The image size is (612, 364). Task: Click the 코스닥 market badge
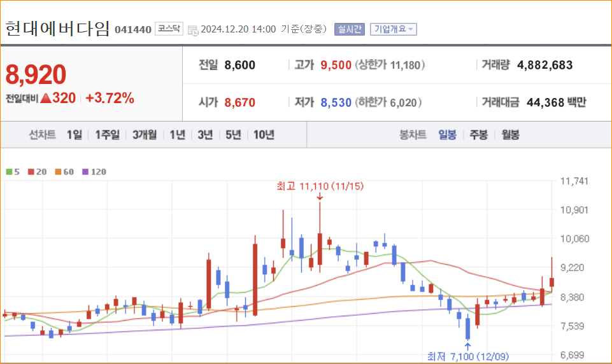169,29
